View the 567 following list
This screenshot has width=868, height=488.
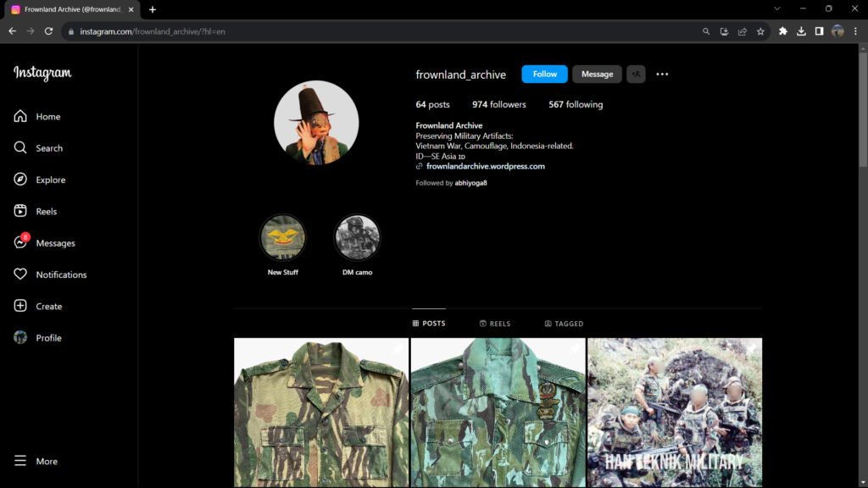pyautogui.click(x=576, y=104)
